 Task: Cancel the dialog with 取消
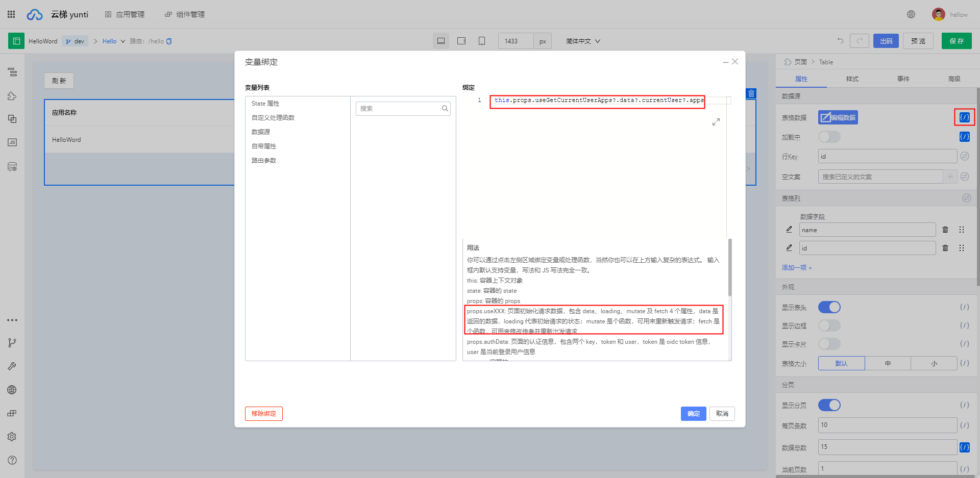[722, 414]
